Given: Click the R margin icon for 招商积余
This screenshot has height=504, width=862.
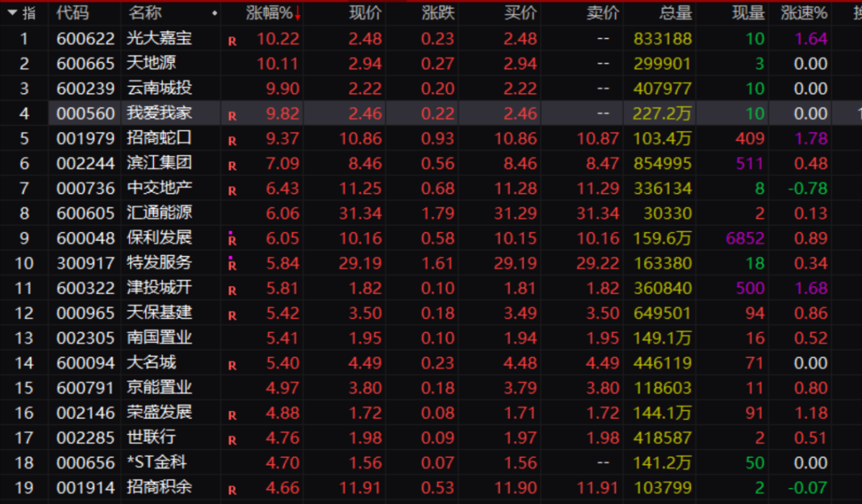Looking at the screenshot, I should (232, 490).
